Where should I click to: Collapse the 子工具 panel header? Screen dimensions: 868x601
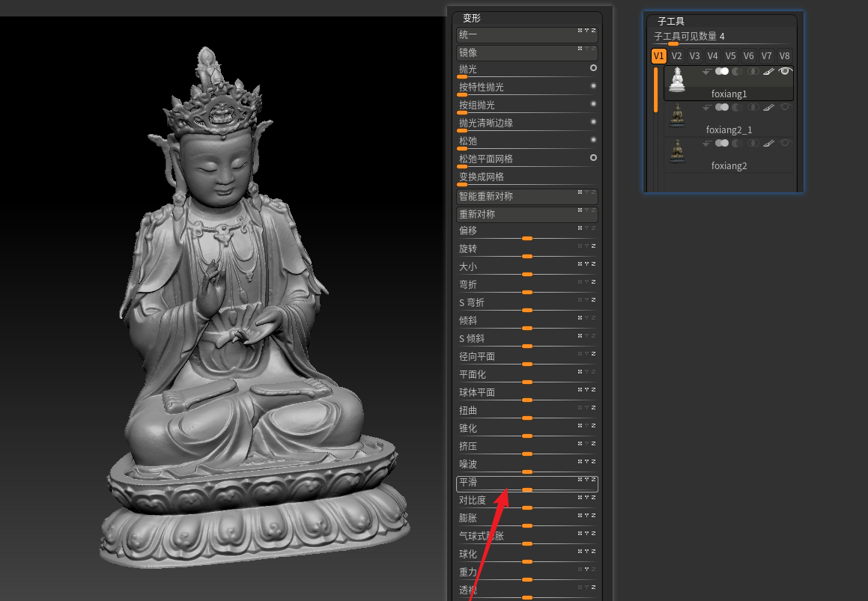pyautogui.click(x=670, y=22)
